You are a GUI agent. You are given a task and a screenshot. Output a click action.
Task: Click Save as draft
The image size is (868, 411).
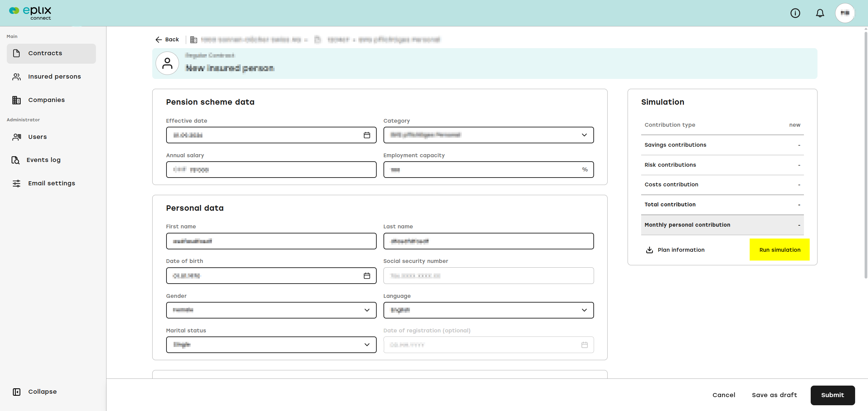774,395
